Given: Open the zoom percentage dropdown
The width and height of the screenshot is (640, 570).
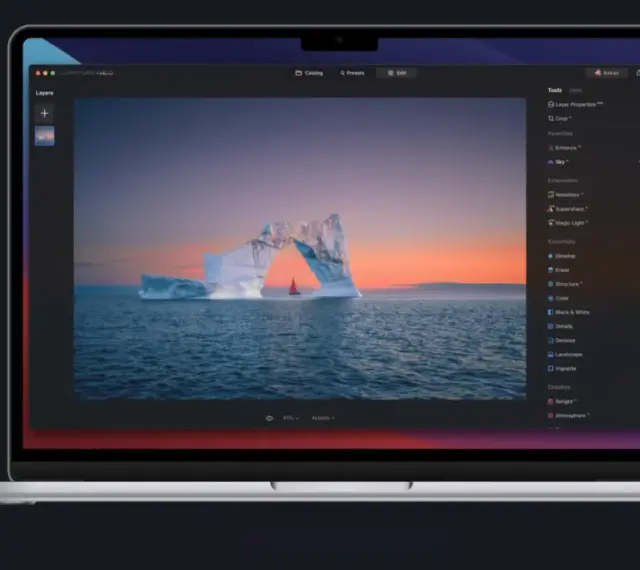Looking at the screenshot, I should click(x=291, y=418).
